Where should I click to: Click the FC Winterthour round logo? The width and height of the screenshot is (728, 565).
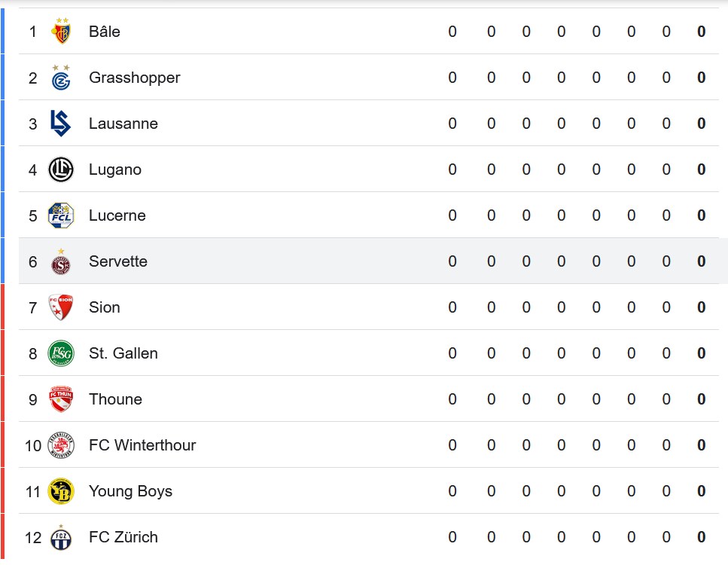61,445
